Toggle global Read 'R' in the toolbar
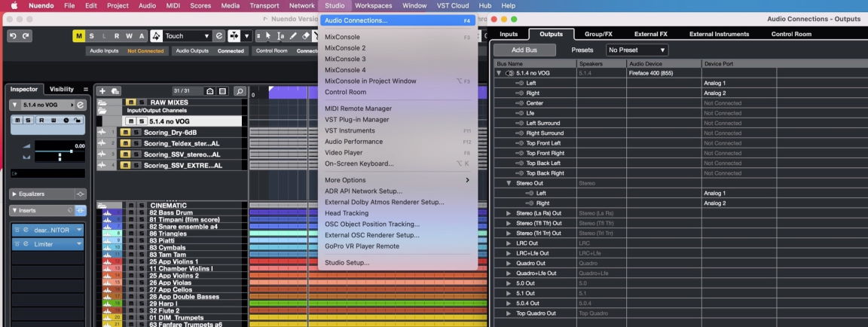This screenshot has height=327, width=868. pos(117,36)
